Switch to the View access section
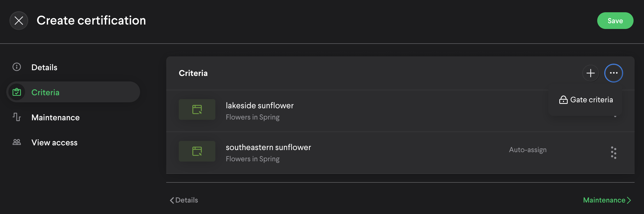The width and height of the screenshot is (644, 214). [54, 142]
